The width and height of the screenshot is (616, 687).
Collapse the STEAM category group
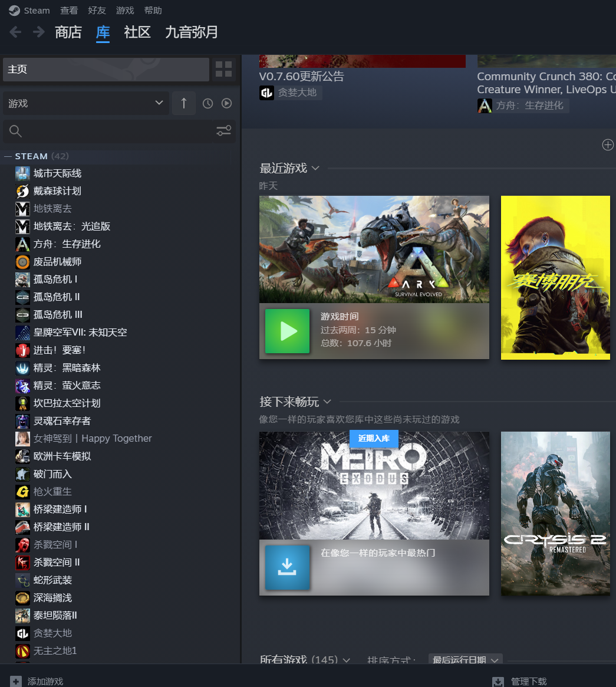8,156
